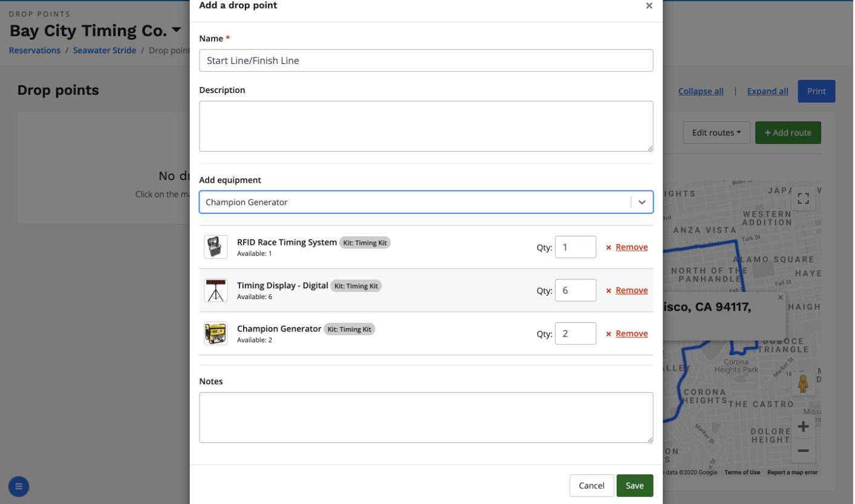The width and height of the screenshot is (855, 504).
Task: Remove the RFID Race Timing System
Action: (x=631, y=247)
